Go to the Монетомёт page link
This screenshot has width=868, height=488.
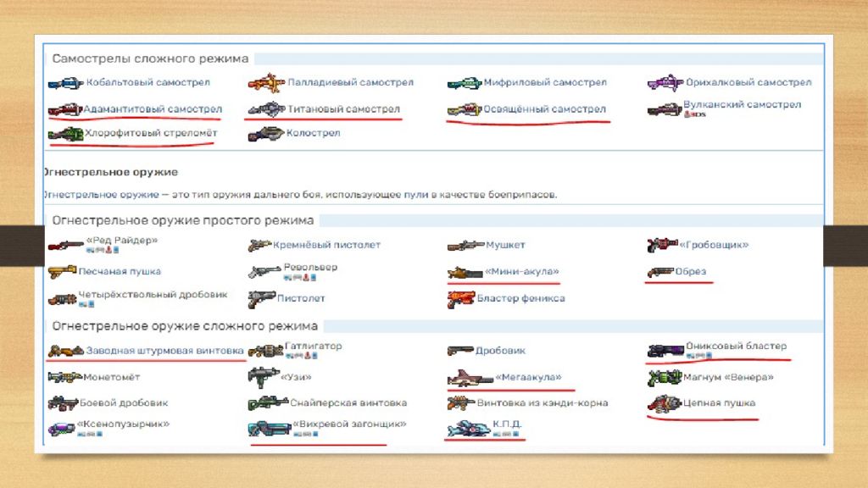pos(111,377)
